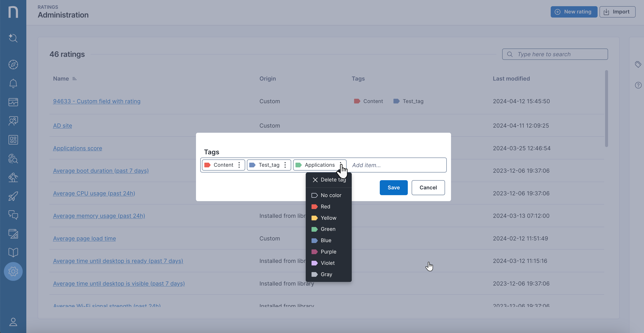Choose No color for the tag
The height and width of the screenshot is (333, 644).
pos(329,195)
